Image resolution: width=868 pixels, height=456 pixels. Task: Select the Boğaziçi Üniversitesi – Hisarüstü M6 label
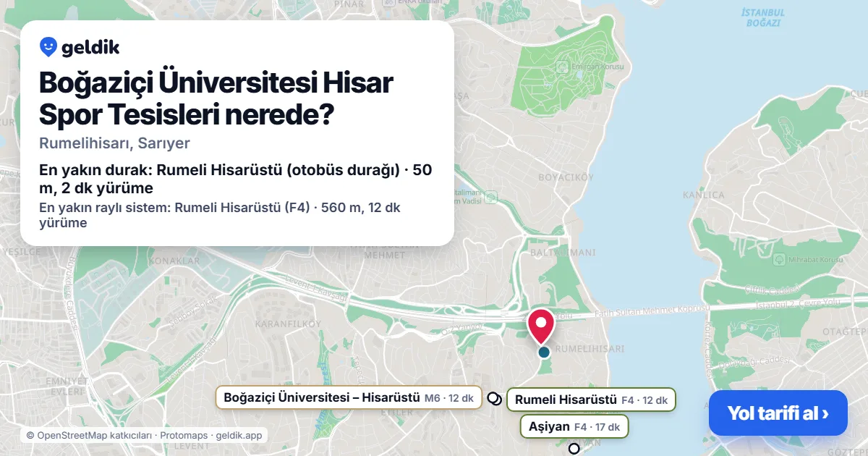tap(349, 397)
